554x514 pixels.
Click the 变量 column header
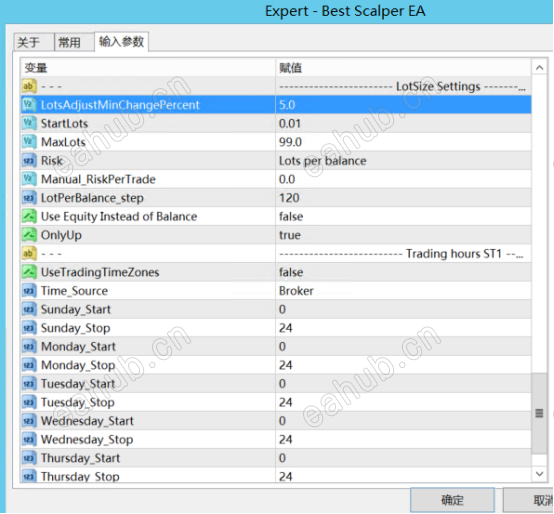148,67
